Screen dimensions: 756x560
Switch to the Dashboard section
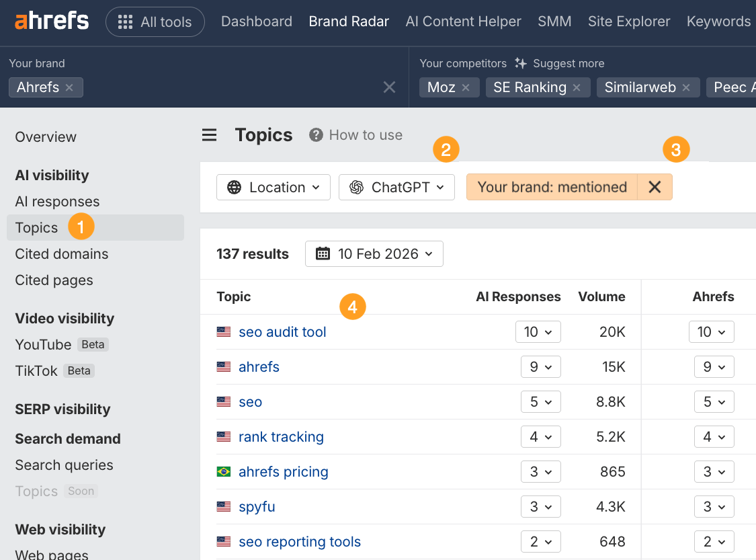256,22
